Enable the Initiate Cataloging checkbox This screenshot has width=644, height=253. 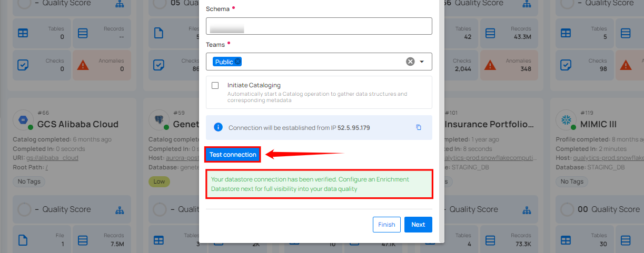pyautogui.click(x=215, y=85)
